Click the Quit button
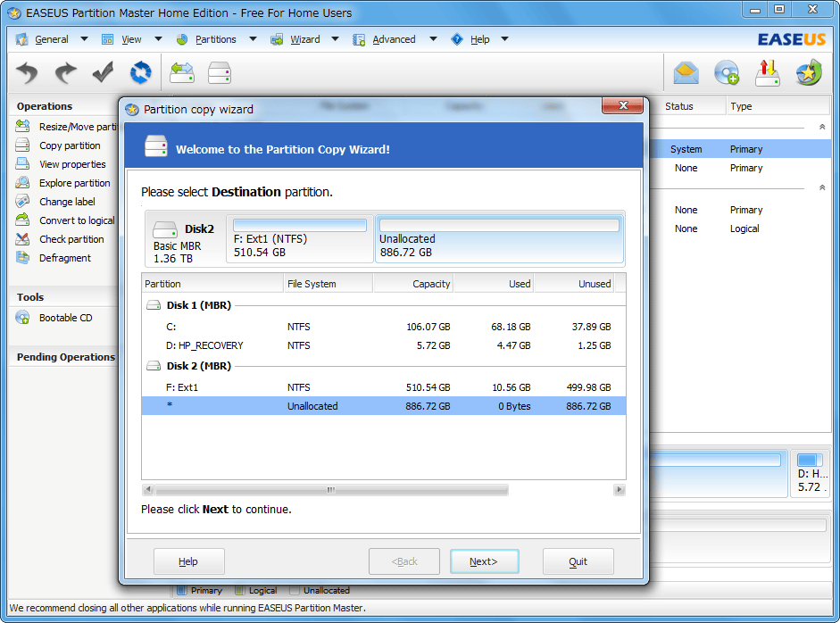The width and height of the screenshot is (840, 623). [x=578, y=561]
